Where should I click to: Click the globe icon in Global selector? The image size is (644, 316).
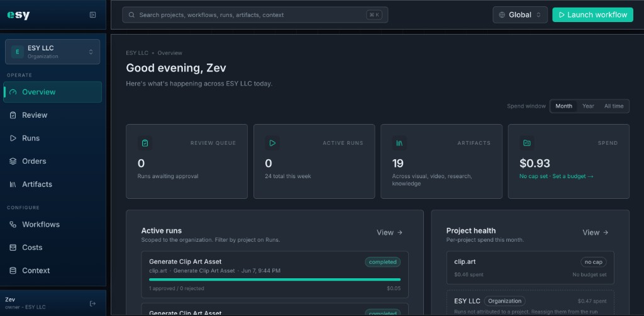pyautogui.click(x=502, y=15)
